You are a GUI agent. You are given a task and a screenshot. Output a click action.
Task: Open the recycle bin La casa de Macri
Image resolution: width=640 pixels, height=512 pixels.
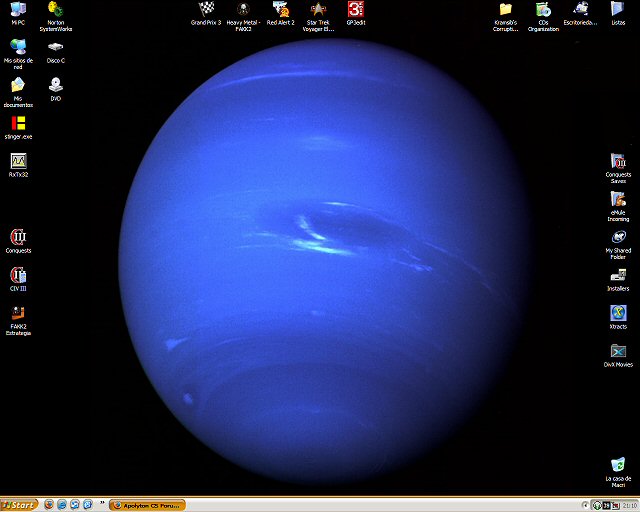[618, 465]
